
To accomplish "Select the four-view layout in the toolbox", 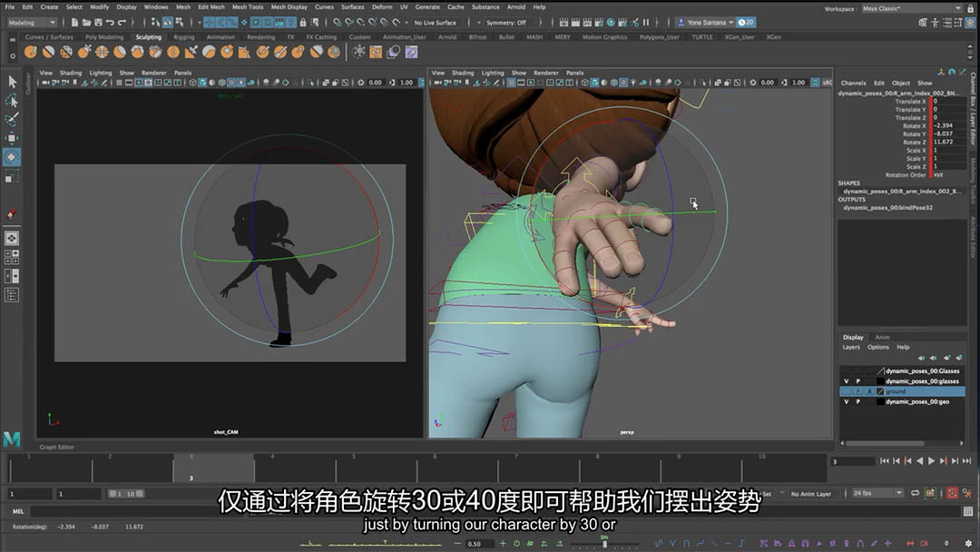I will pos(12,257).
